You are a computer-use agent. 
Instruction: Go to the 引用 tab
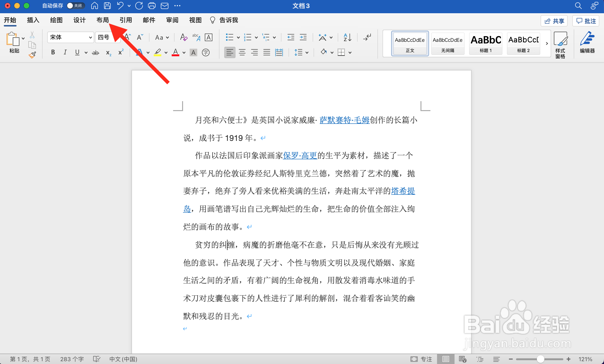click(x=126, y=20)
